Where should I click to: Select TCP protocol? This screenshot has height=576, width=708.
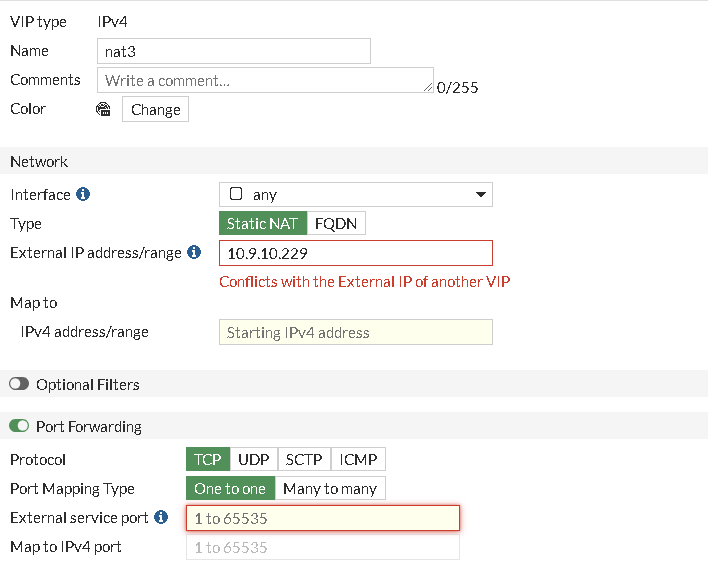point(207,460)
